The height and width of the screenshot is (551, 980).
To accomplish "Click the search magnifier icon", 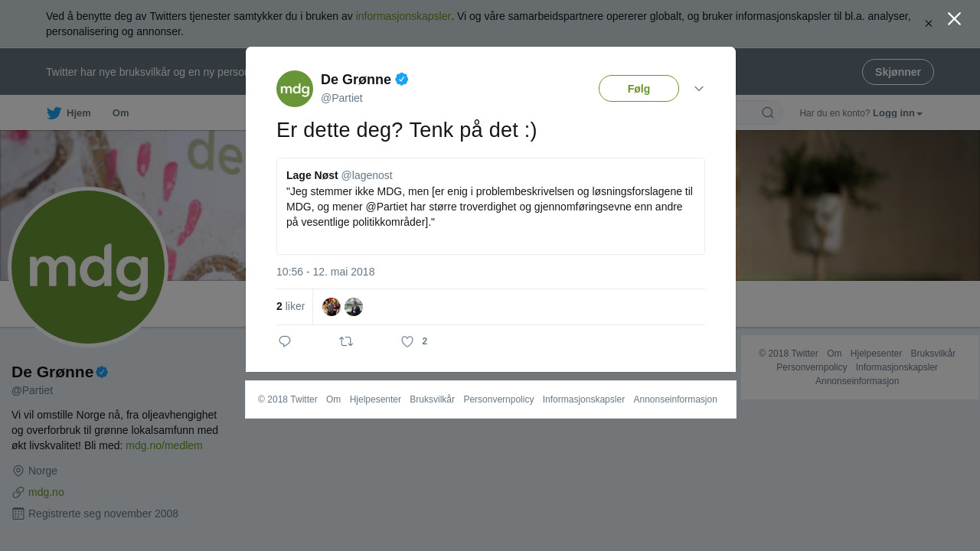I will (768, 113).
